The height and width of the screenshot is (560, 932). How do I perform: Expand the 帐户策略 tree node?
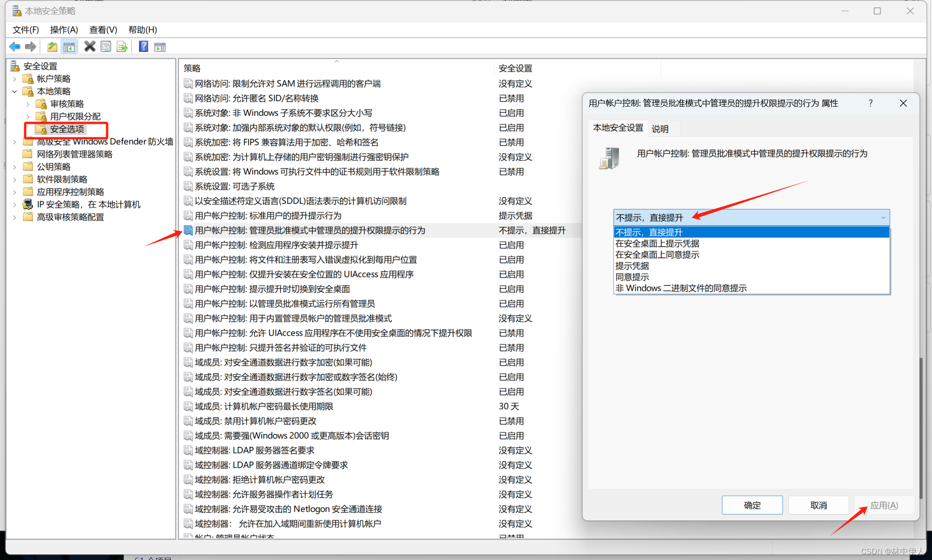[x=14, y=79]
